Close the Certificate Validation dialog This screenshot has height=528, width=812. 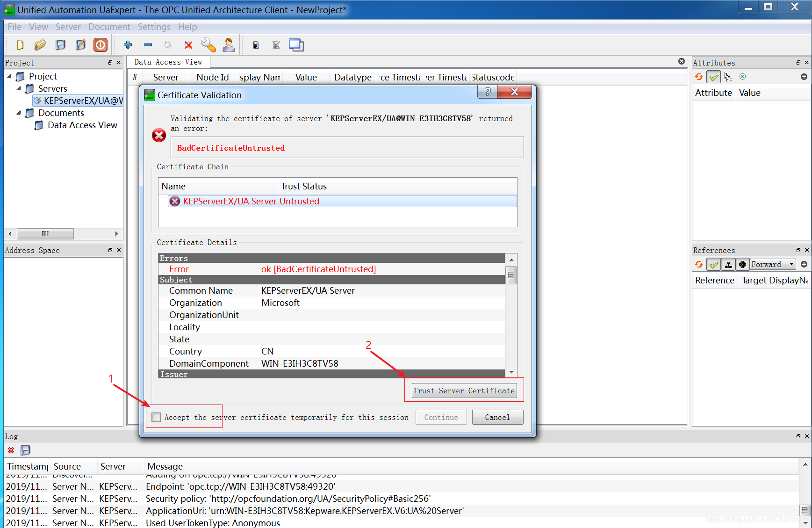515,92
